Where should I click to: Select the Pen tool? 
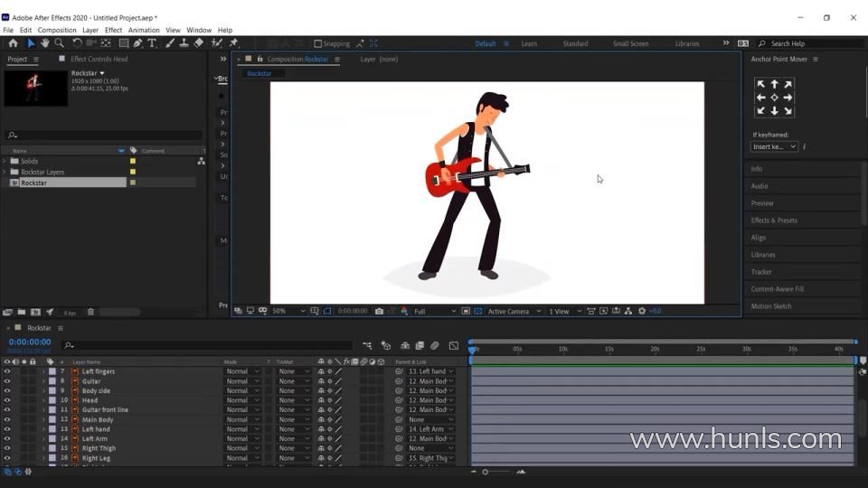tap(137, 42)
